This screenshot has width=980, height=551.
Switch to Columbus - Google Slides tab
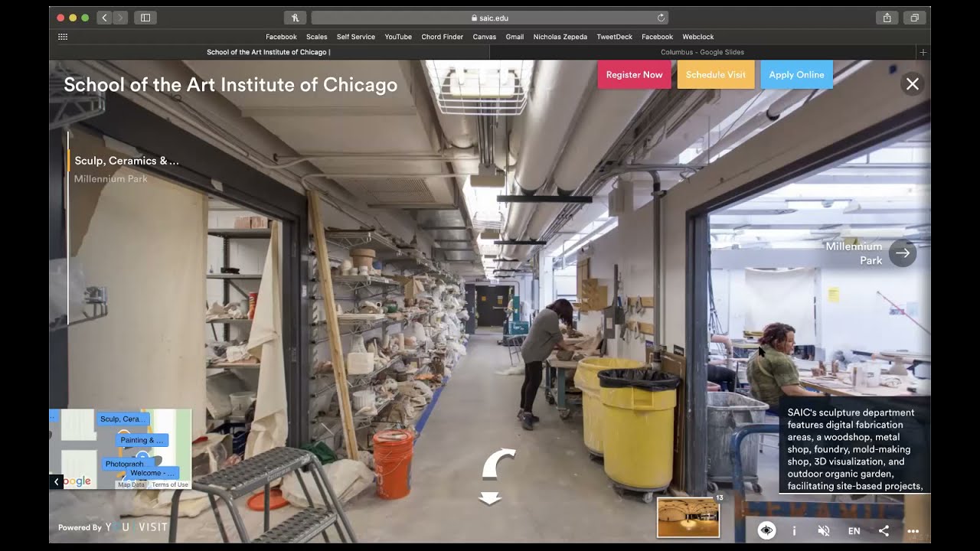702,52
